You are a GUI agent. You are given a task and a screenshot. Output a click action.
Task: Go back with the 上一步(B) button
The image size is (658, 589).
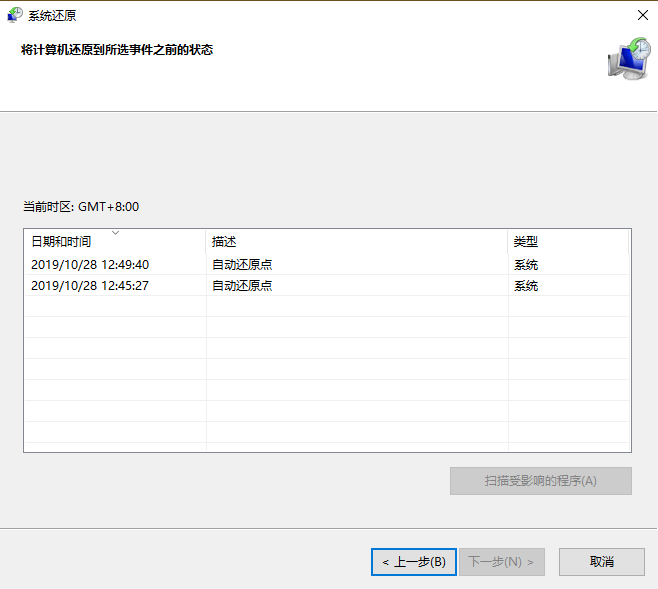[414, 562]
